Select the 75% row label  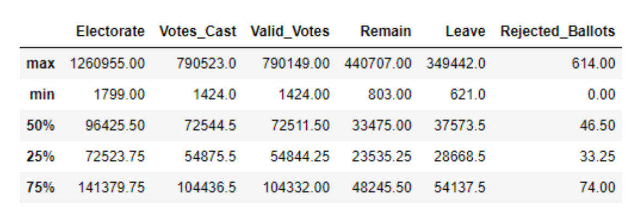click(41, 188)
